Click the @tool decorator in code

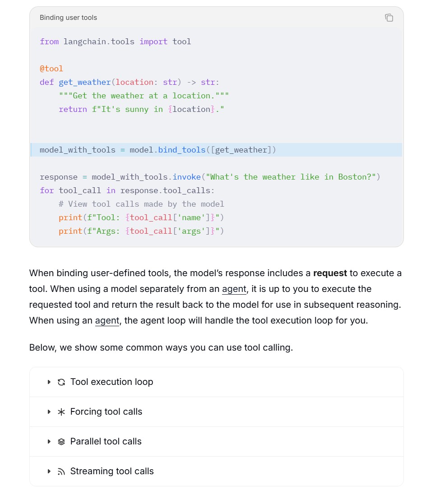[51, 69]
